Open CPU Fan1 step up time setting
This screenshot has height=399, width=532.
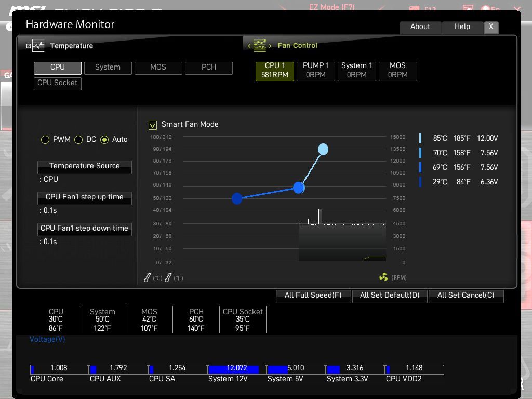click(85, 198)
